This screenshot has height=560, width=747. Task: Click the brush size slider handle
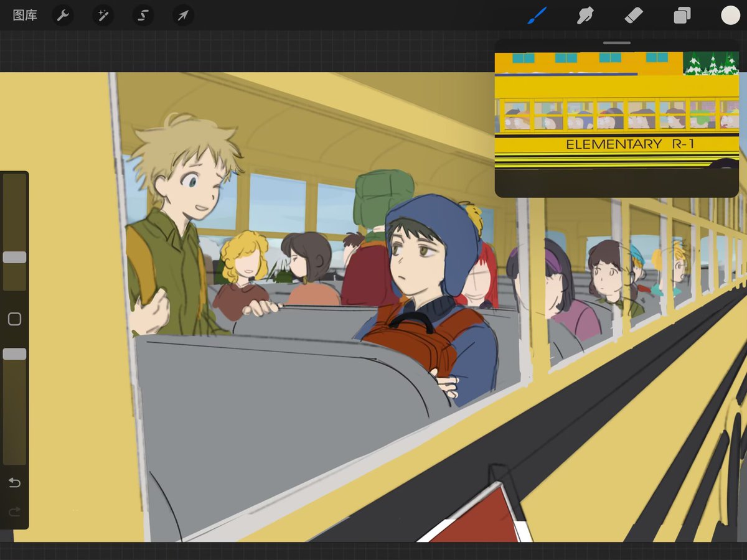coord(14,257)
